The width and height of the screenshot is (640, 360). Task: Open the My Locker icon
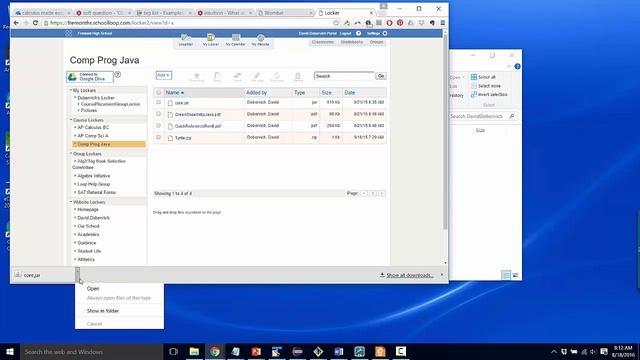pos(211,38)
